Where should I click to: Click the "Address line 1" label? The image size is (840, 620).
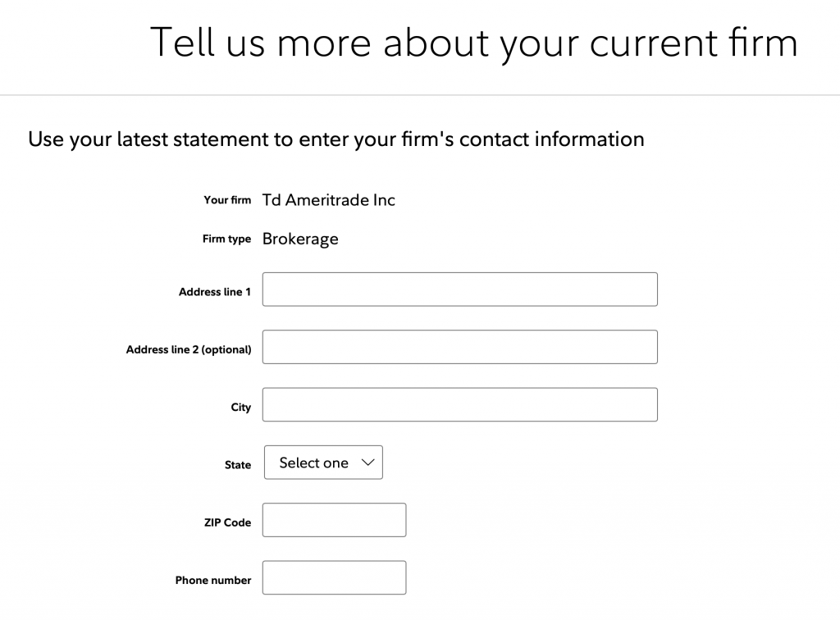click(x=215, y=292)
